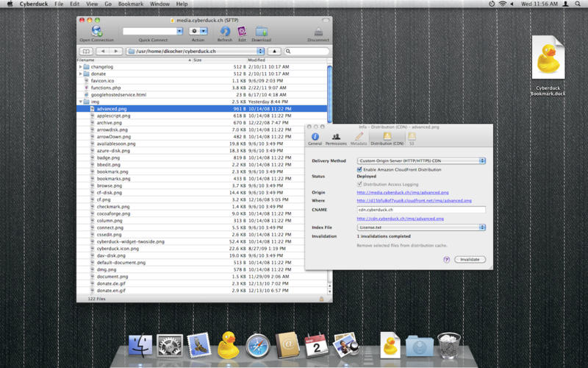
Task: Open the Delivery Method dropdown
Action: tap(421, 160)
